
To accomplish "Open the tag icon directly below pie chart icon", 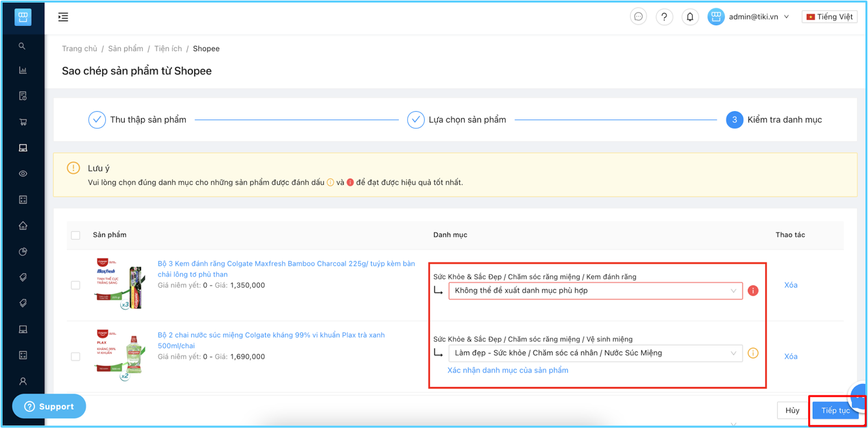I will tap(23, 277).
